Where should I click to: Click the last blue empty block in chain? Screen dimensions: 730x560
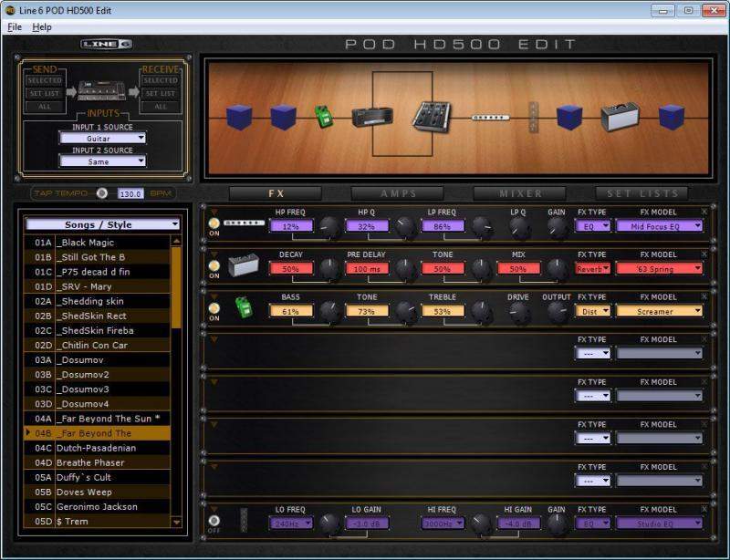click(x=672, y=117)
